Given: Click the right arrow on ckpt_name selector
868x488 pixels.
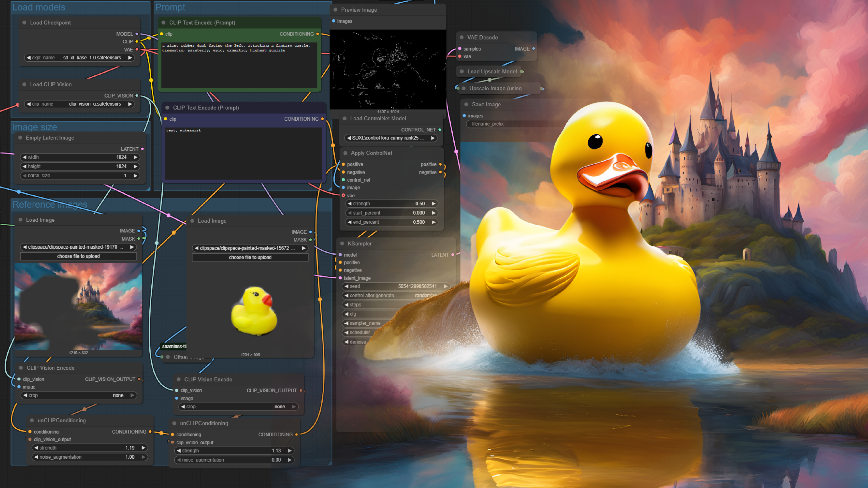Looking at the screenshot, I should click(x=130, y=58).
